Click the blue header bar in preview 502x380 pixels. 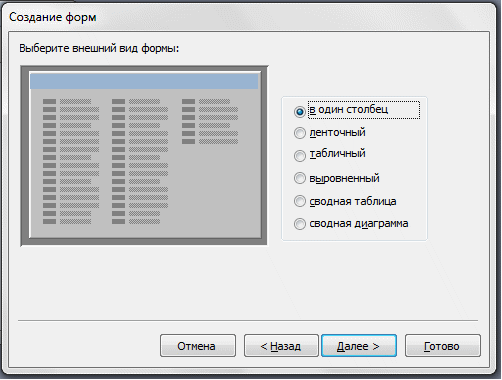[144, 81]
